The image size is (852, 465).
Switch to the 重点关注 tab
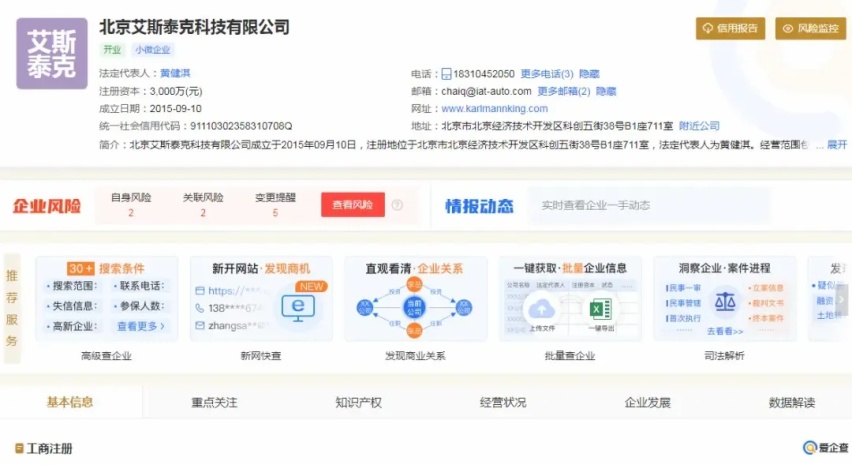click(x=214, y=403)
